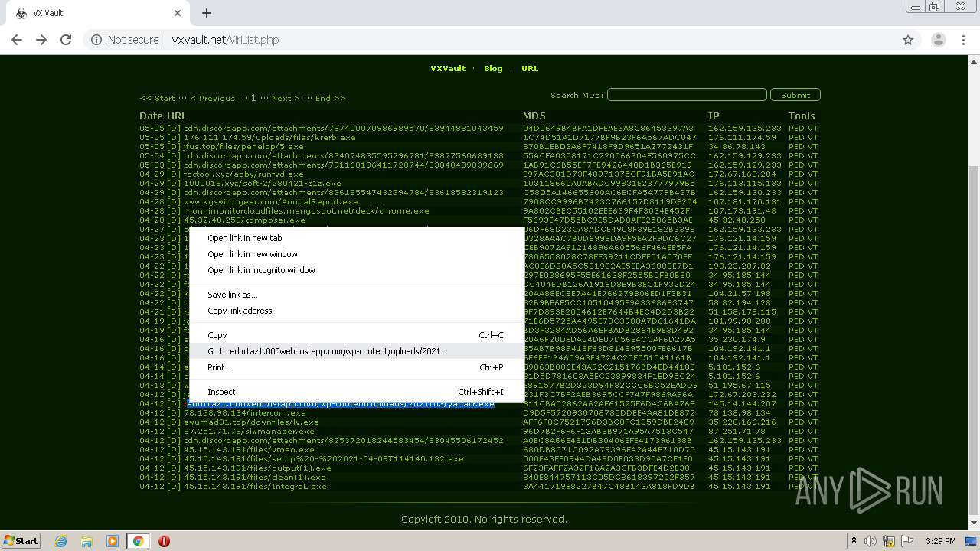Choose Open link in incognito window

pyautogui.click(x=356, y=270)
